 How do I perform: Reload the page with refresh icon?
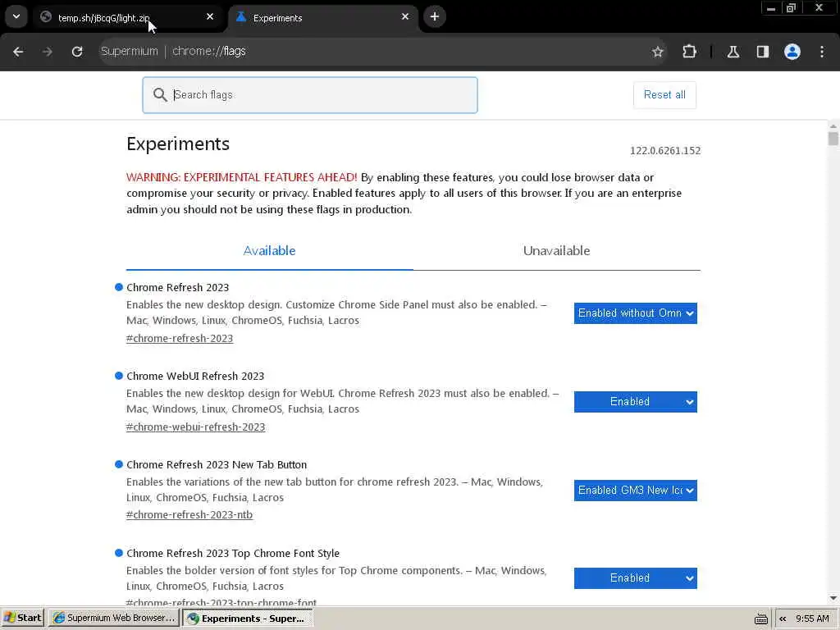(x=77, y=52)
